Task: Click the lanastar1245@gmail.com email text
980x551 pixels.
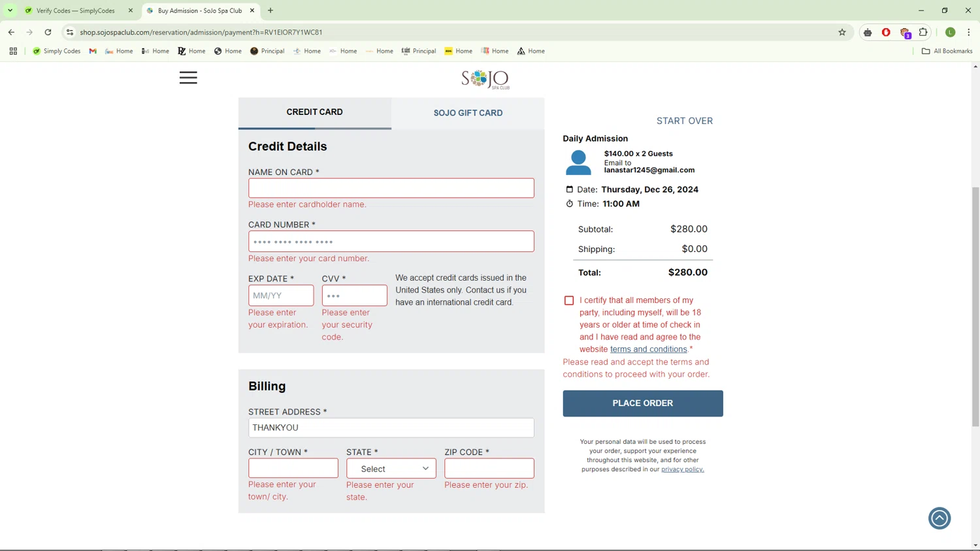Action: click(649, 170)
